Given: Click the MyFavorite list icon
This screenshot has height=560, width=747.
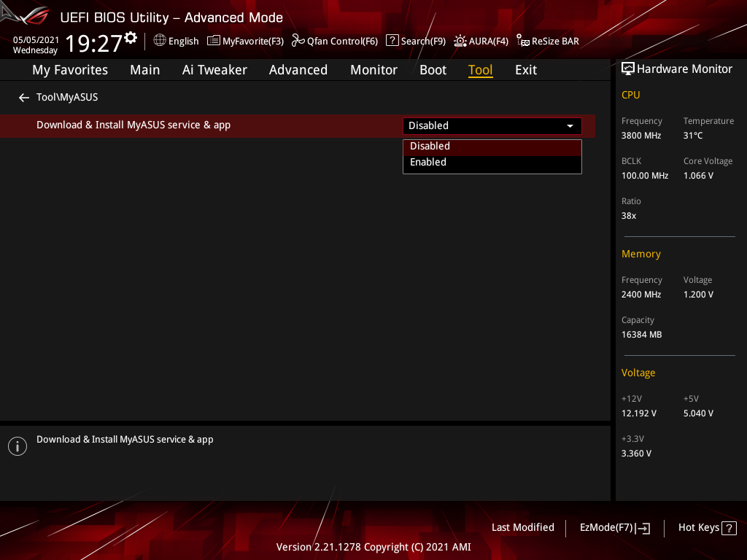Looking at the screenshot, I should [214, 41].
